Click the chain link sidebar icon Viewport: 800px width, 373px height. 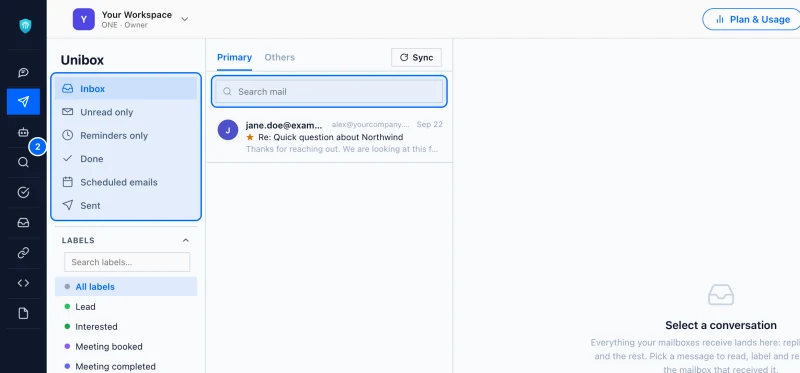click(x=23, y=253)
